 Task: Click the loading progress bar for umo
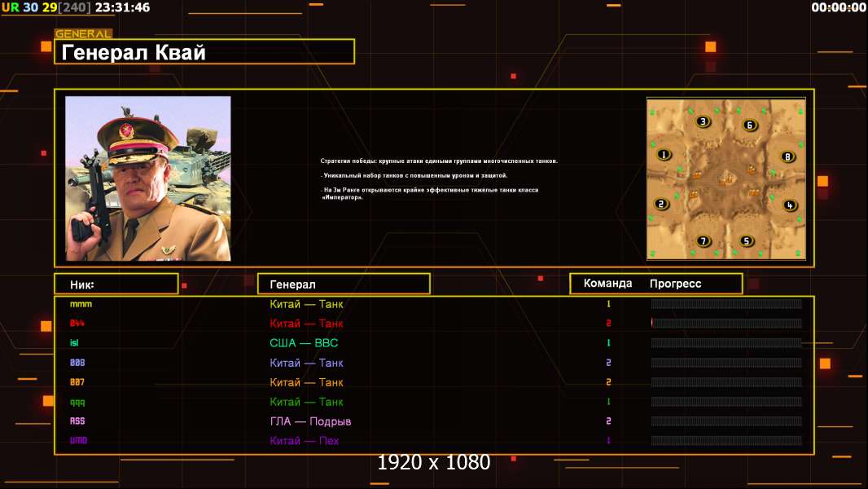click(726, 441)
